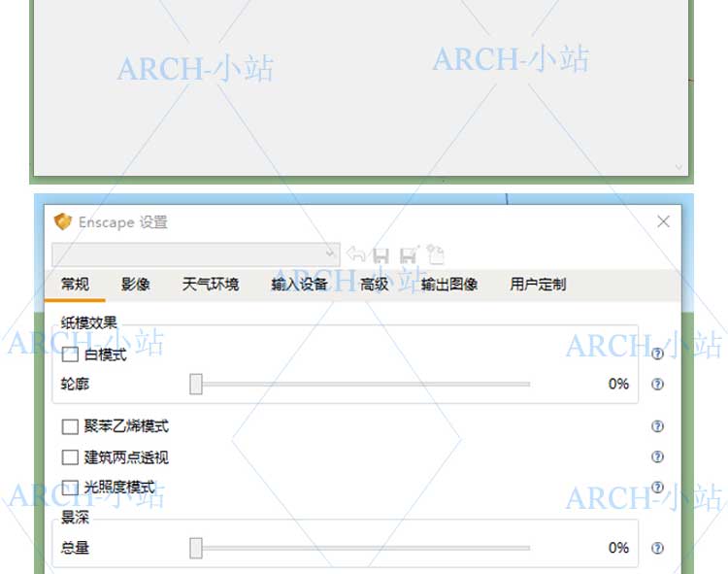Viewport: 728px width, 574px height.
Task: Click the save preset as new icon
Action: (x=409, y=255)
